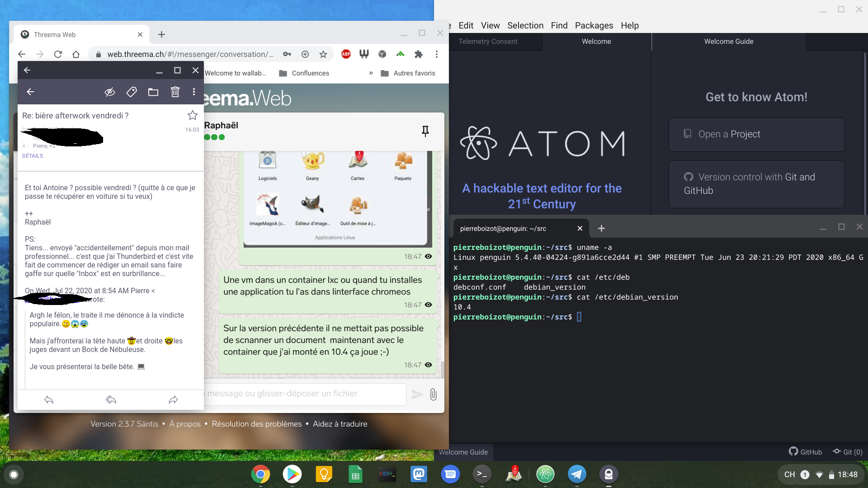Open Atom Edit menu

466,26
